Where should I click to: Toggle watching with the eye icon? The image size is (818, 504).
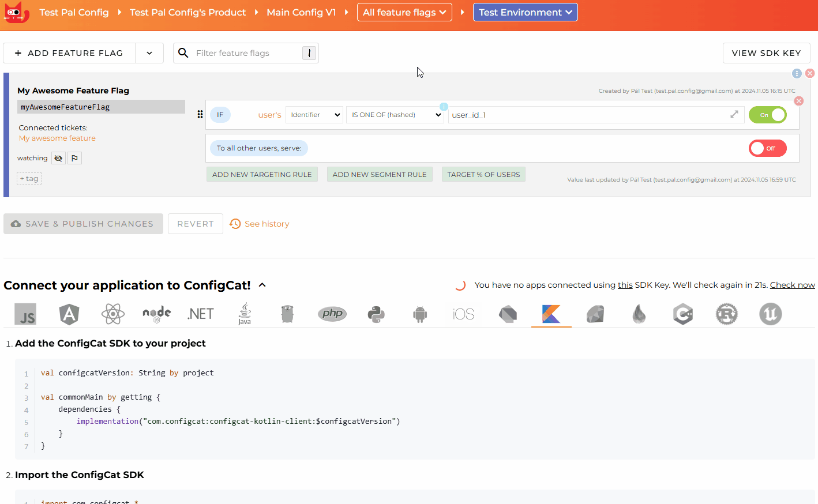[x=58, y=157]
